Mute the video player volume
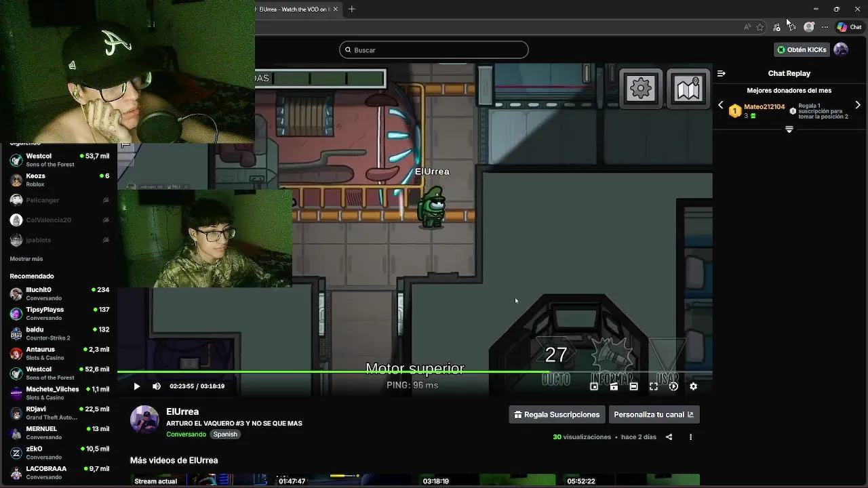This screenshot has height=488, width=868. pyautogui.click(x=157, y=386)
